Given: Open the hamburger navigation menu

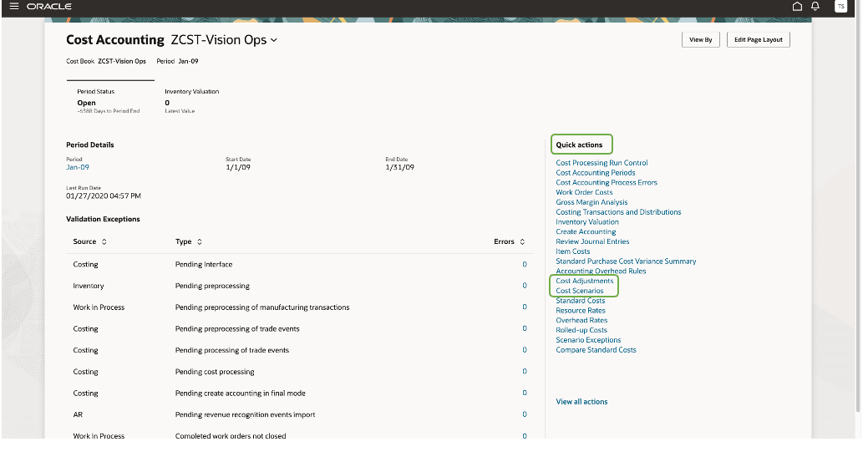Looking at the screenshot, I should (x=14, y=6).
